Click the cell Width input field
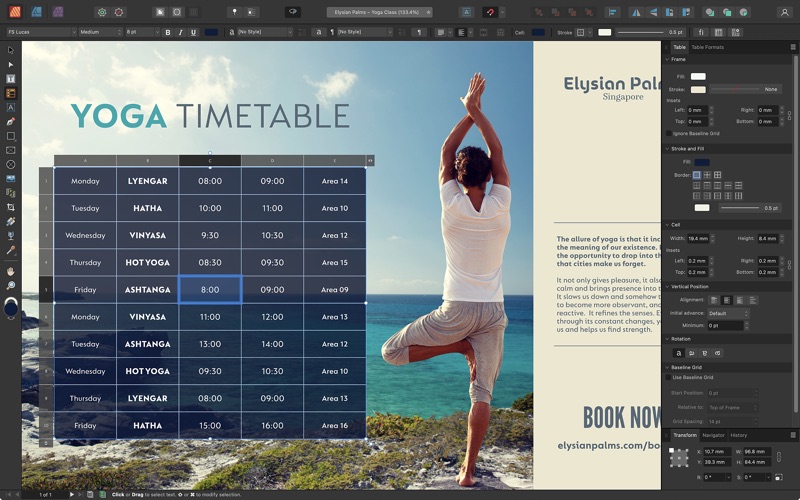800x500 pixels. (698, 238)
